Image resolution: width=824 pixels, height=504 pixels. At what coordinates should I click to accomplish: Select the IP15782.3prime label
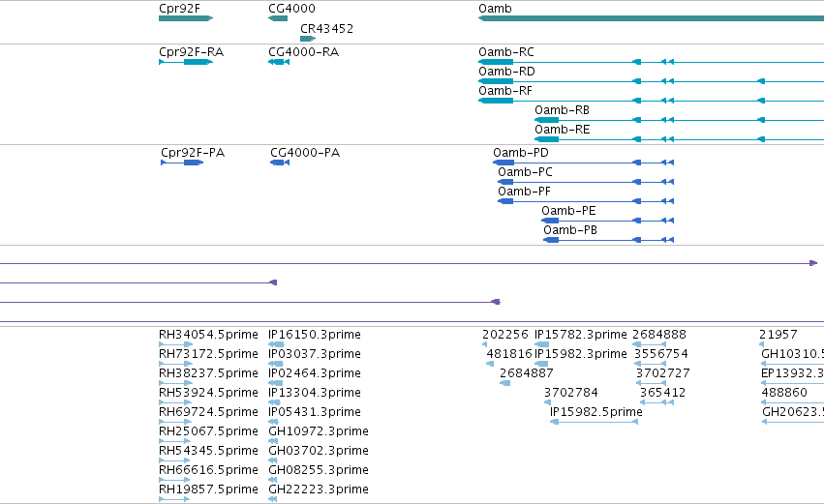pos(581,335)
